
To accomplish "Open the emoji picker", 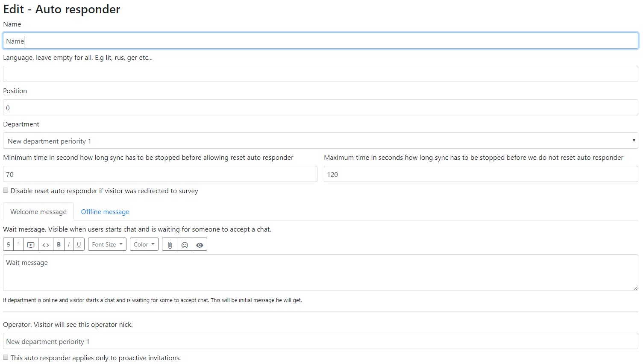I will 185,244.
